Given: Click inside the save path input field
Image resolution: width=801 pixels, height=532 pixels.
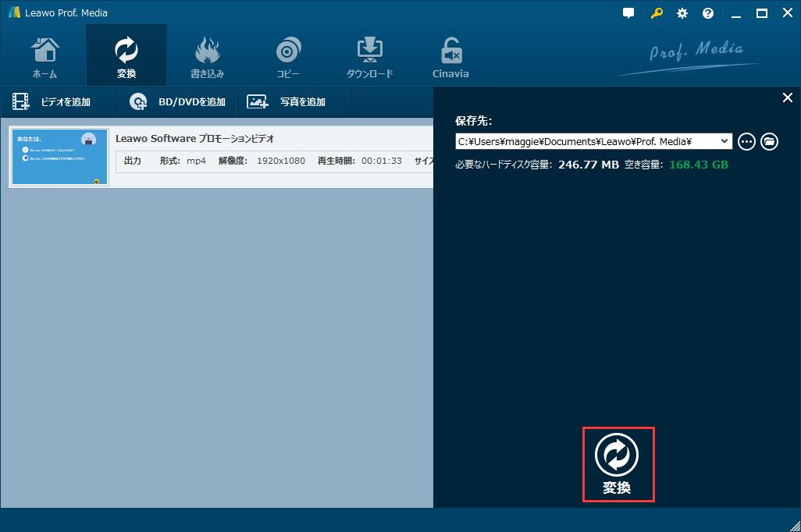Looking at the screenshot, I should (586, 141).
